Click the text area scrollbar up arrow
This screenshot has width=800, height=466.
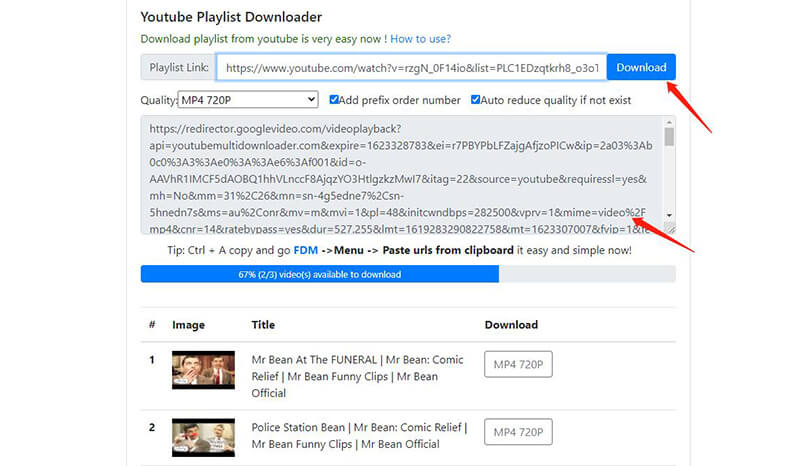pos(669,122)
